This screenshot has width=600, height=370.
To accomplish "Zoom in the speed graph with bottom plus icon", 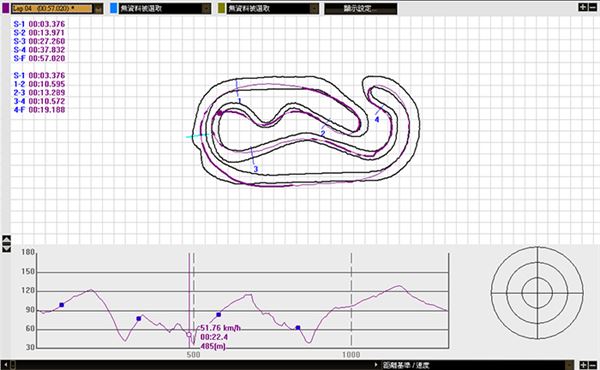I will click(584, 365).
